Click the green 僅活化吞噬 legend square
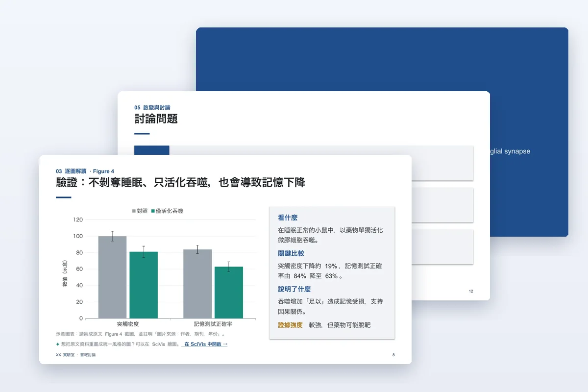 pos(153,211)
